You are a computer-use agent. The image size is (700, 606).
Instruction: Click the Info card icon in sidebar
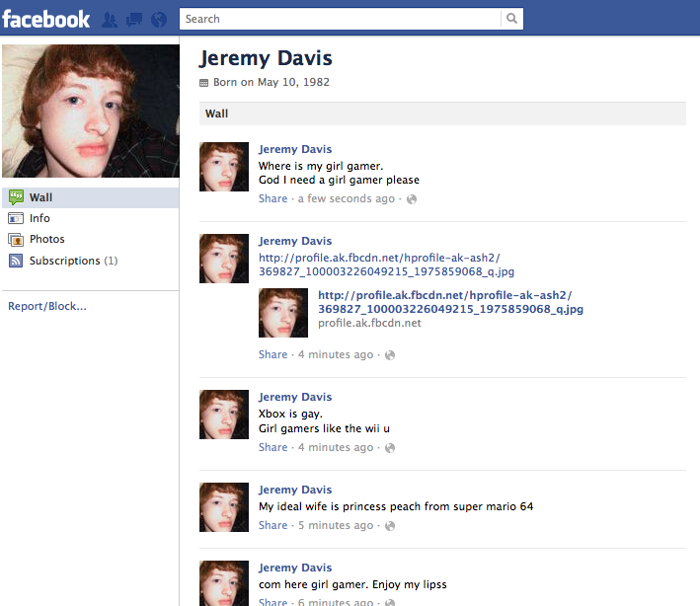16,218
